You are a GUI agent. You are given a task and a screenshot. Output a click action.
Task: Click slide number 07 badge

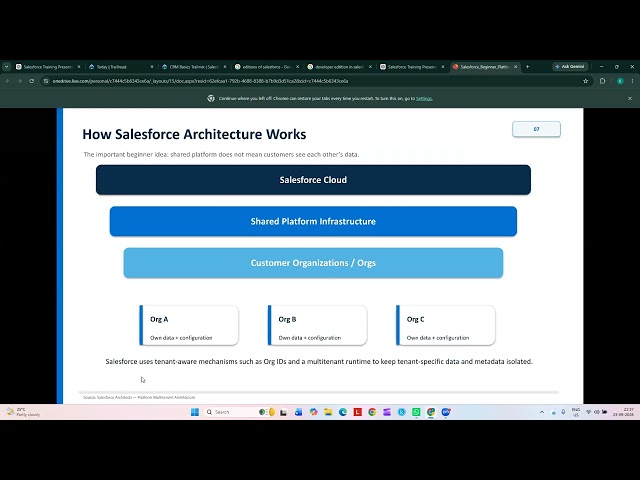coord(536,129)
